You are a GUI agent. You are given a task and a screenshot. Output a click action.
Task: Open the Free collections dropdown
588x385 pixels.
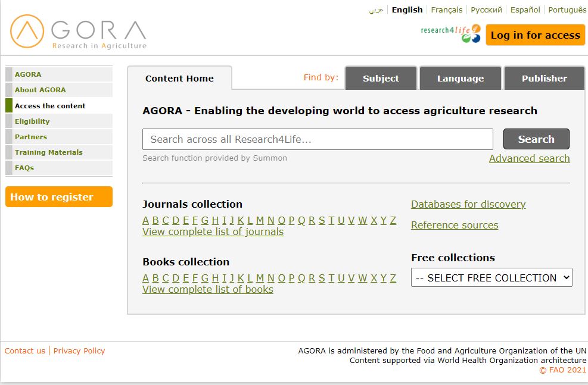[491, 278]
